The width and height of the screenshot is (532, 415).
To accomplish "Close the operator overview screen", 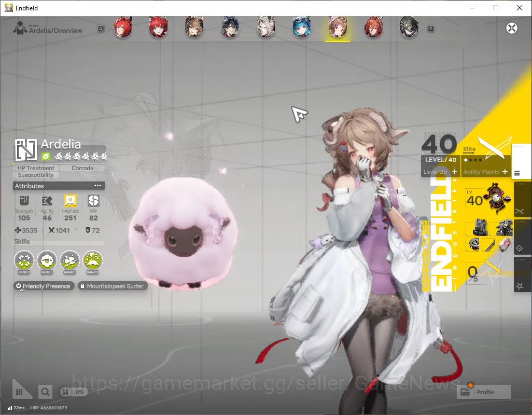I will pos(512,28).
